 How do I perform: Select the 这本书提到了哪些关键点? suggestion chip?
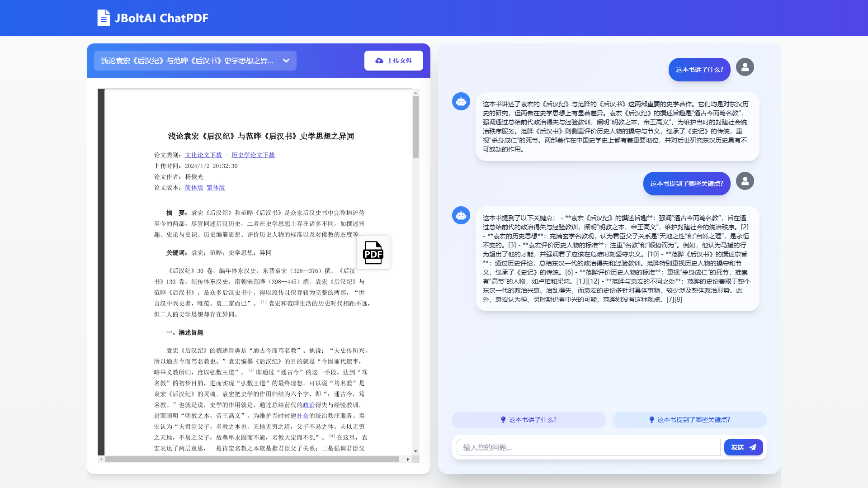690,420
